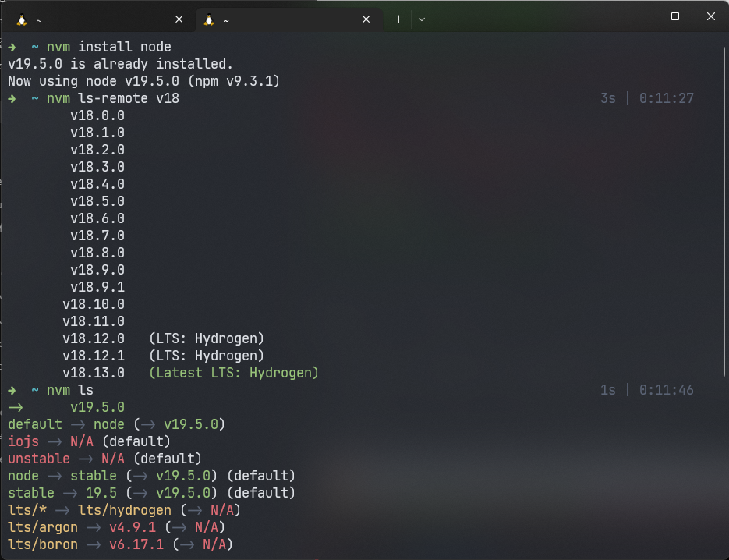Close the terminal window
Image resolution: width=729 pixels, height=560 pixels.
click(x=711, y=16)
